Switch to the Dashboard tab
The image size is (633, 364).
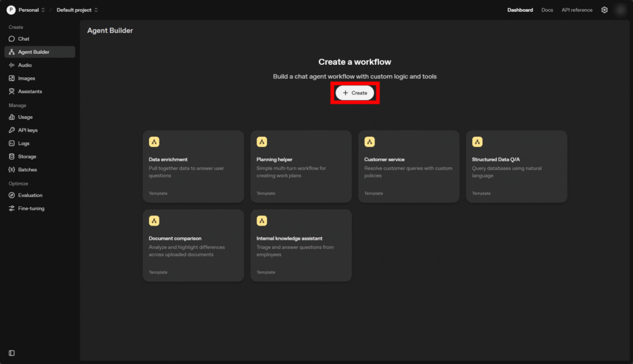tap(520, 10)
